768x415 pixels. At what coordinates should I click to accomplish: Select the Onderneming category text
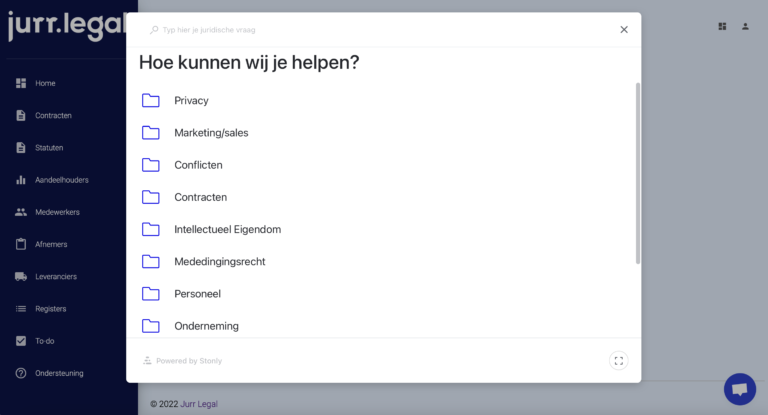[206, 326]
